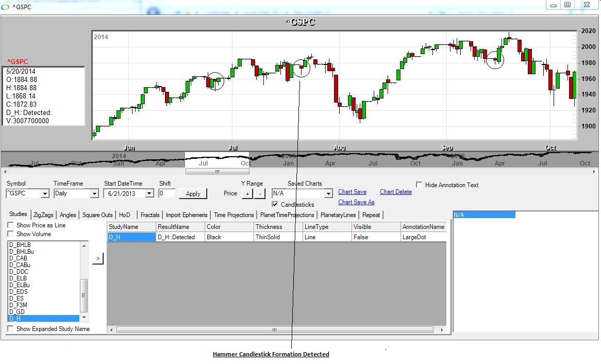This screenshot has height=364, width=601.
Task: Open the Planetary Lines tab
Action: (x=338, y=215)
